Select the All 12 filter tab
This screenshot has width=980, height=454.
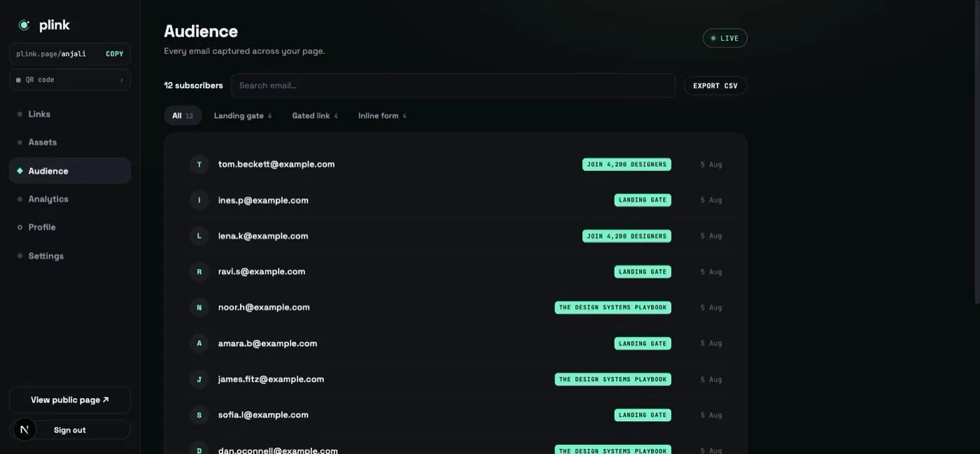coord(183,116)
